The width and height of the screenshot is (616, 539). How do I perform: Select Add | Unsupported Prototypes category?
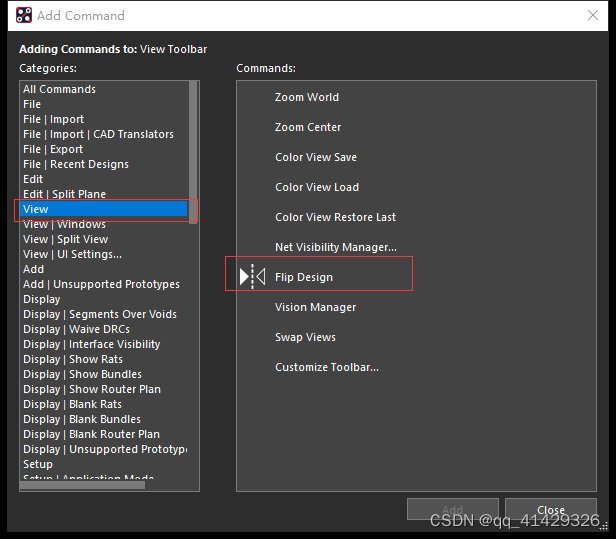(x=101, y=284)
